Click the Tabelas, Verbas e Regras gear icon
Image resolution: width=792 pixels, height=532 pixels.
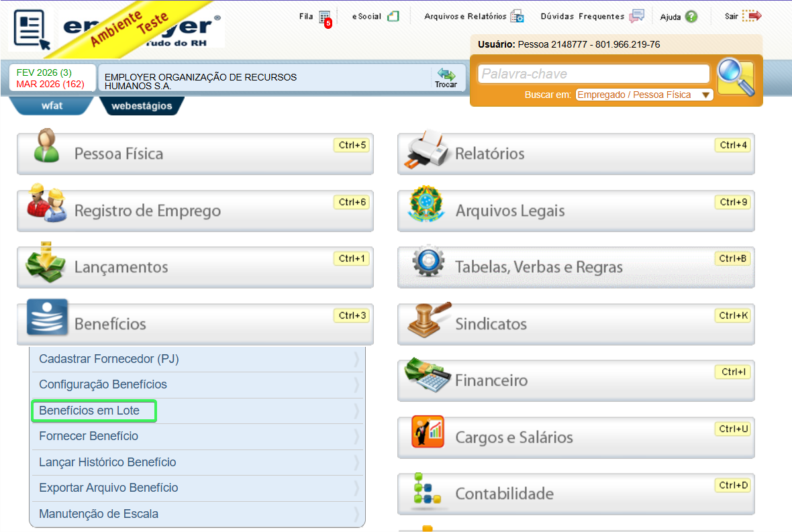point(428,261)
